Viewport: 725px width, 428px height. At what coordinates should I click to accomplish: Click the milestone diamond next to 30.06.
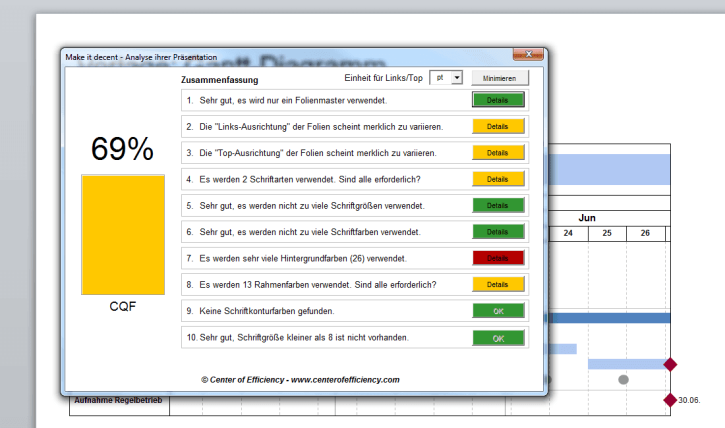[670, 400]
